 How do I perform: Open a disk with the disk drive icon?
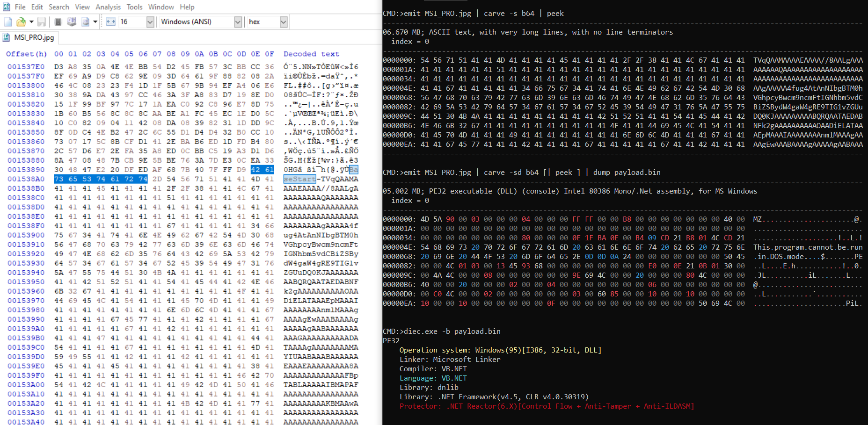tap(72, 22)
